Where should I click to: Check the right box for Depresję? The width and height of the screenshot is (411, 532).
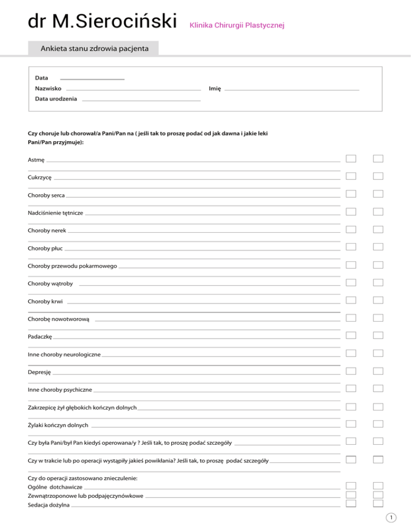(378, 371)
